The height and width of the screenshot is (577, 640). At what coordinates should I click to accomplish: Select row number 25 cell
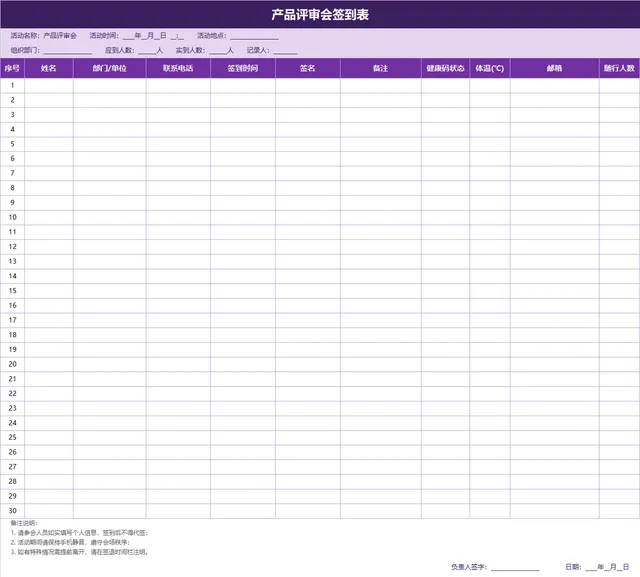[12, 437]
